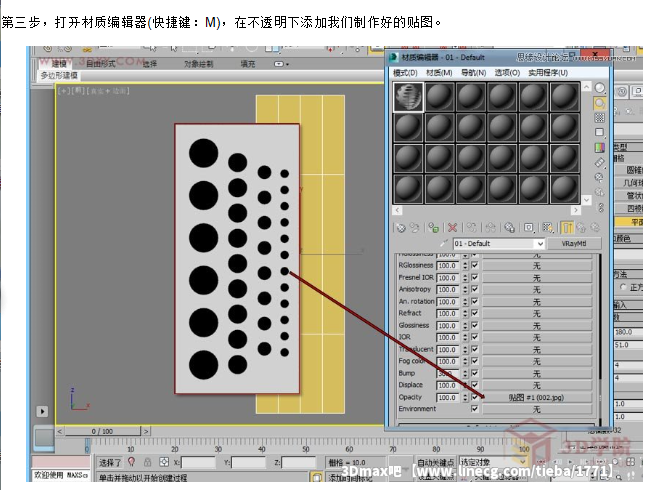The image size is (653, 490).
Task: Toggle the Fresnel IOR map checkbox
Action: tap(475, 277)
